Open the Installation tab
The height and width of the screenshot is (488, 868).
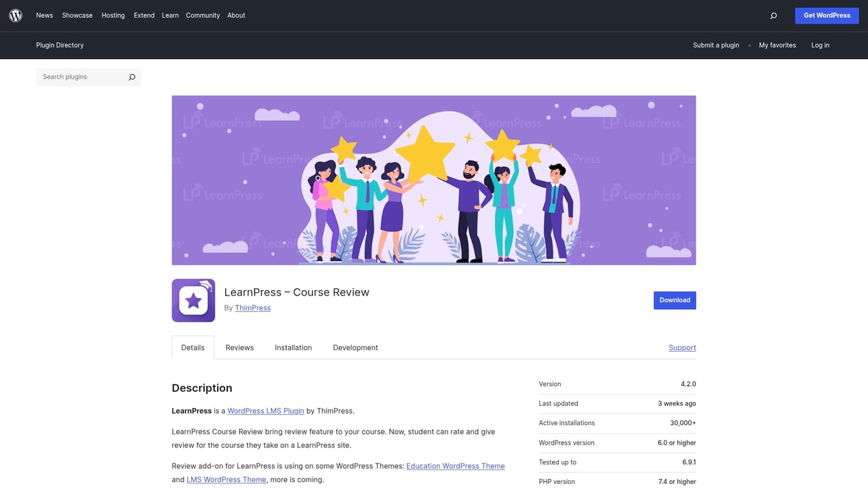[293, 347]
